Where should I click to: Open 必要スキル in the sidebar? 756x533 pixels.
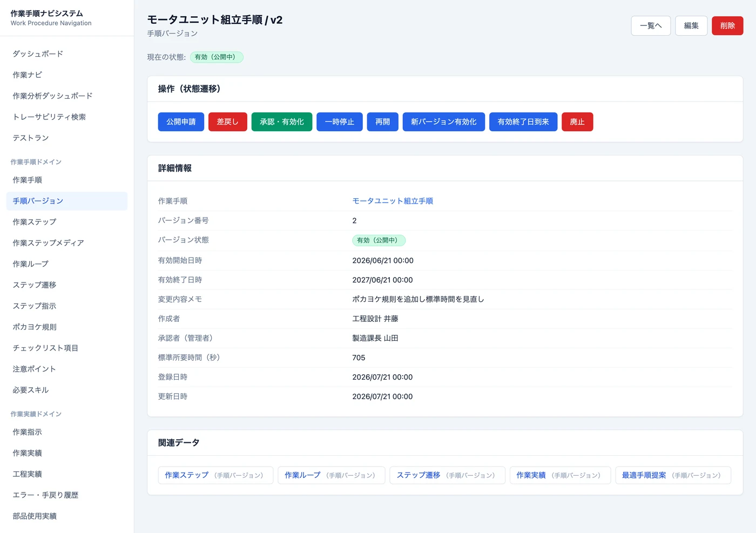67,390
